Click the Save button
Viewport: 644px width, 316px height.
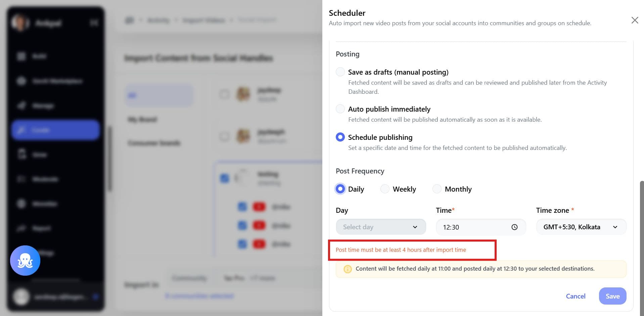(612, 296)
